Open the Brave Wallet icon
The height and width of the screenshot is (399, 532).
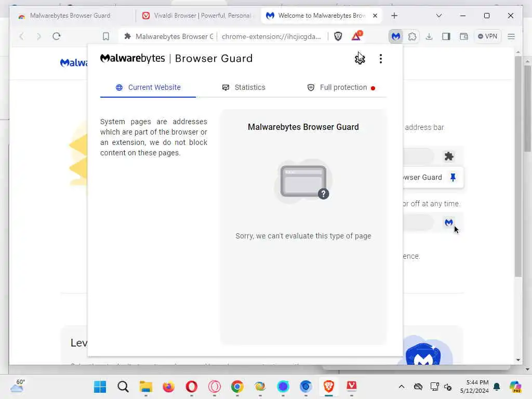463,36
